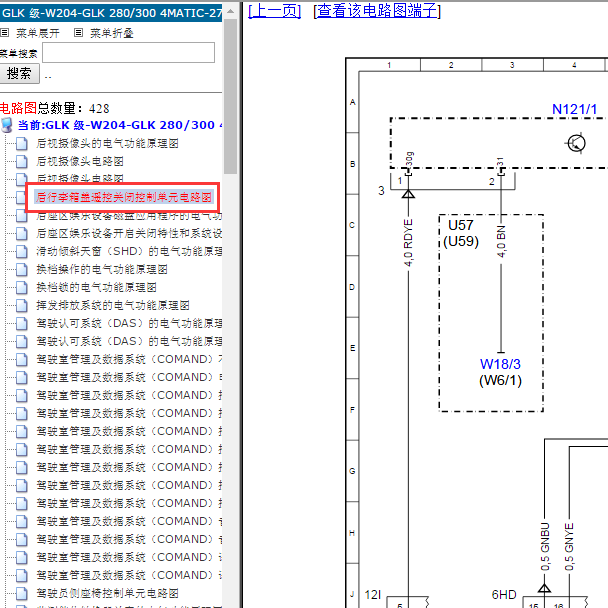Focus the 菜单搜索 text input field
This screenshot has height=608, width=608.
click(x=128, y=52)
